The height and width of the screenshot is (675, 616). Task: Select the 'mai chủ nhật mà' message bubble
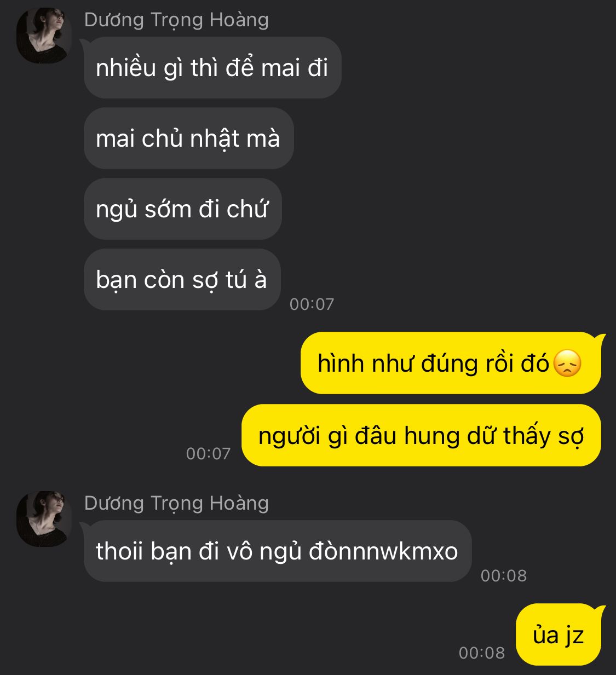click(188, 139)
